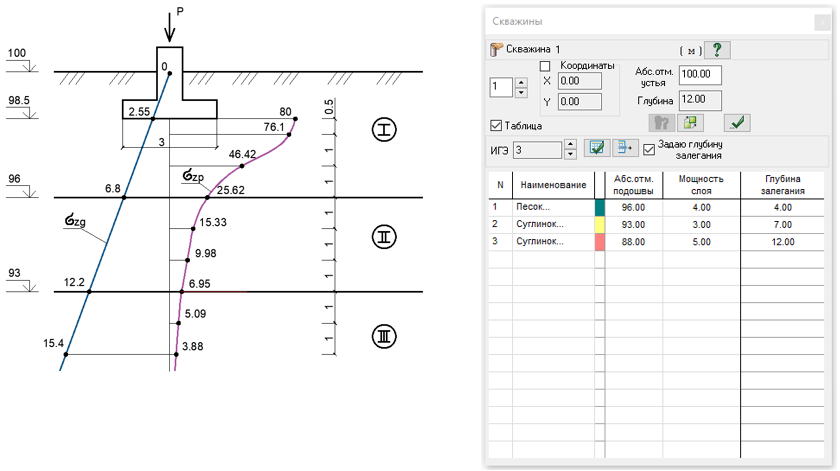840x471 pixels.
Task: Increase the borehole number with up arrow
Action: click(521, 82)
